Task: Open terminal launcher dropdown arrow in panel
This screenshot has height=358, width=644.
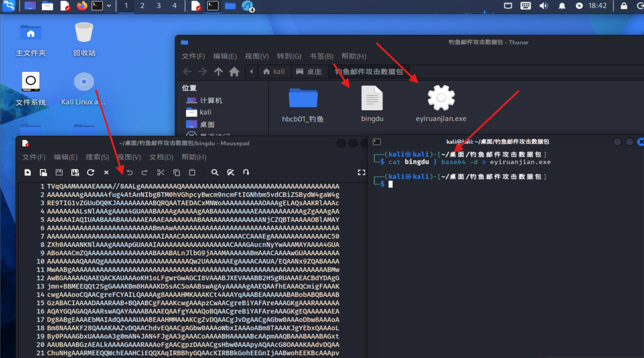Action: coord(109,6)
